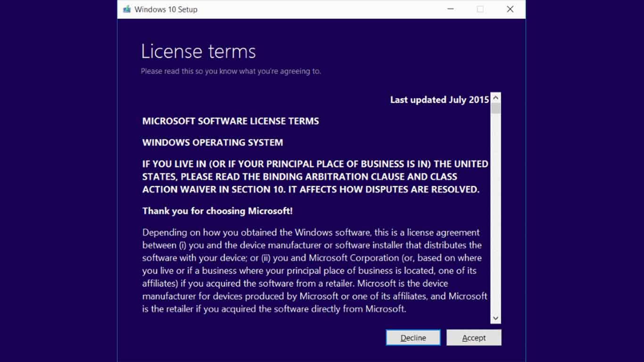The height and width of the screenshot is (362, 644).
Task: Click the 'Windows 10 Setup' title text
Action: (166, 9)
